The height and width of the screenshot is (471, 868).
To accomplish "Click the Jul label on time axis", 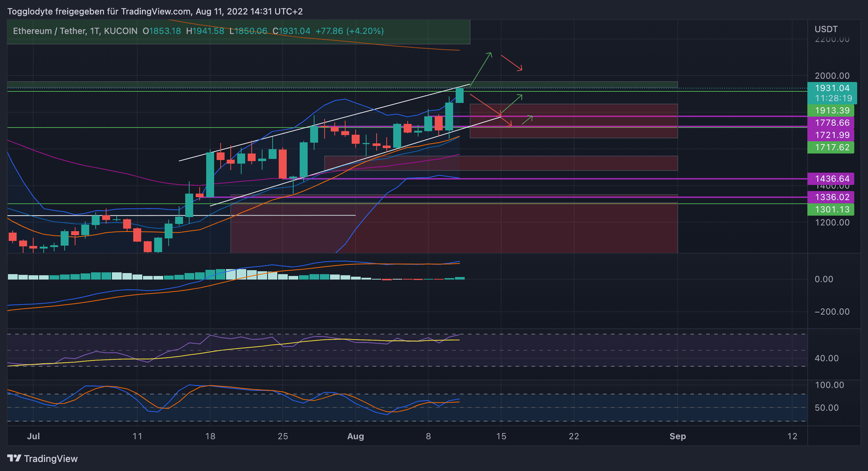I will point(33,436).
